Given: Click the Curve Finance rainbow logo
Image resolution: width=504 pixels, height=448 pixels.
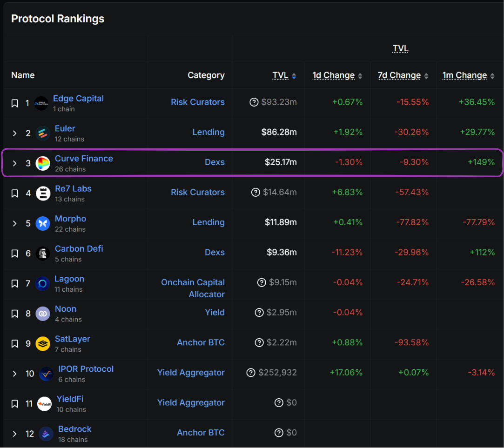Looking at the screenshot, I should pos(43,163).
